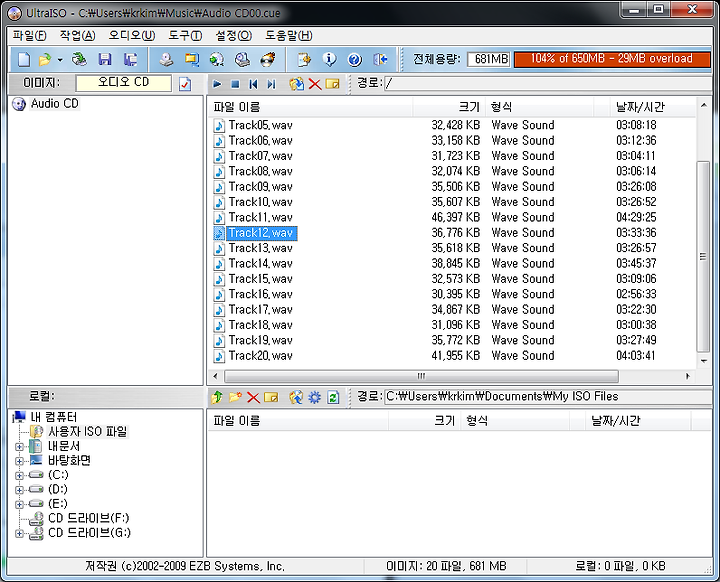This screenshot has width=720, height=582.
Task: Sort image list by 형식 column
Action: (x=540, y=107)
